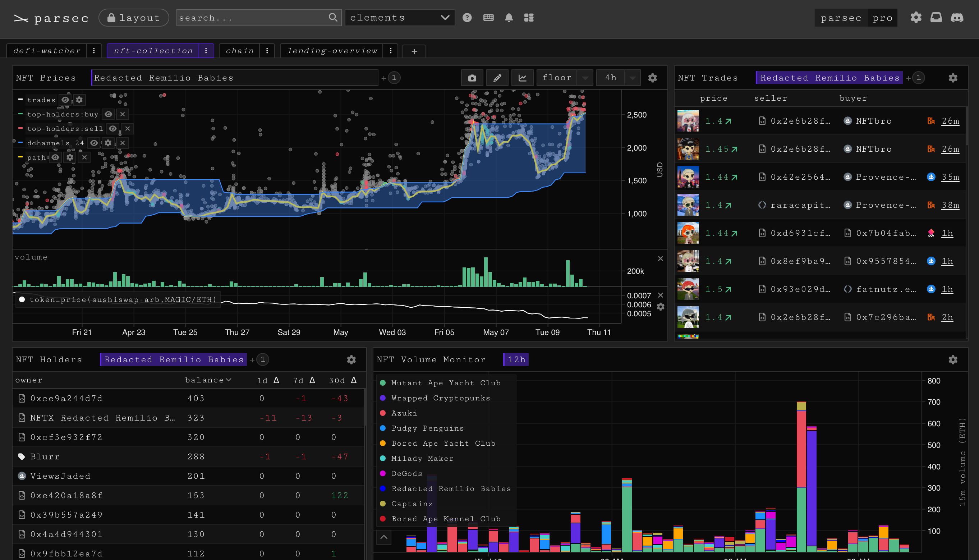Open NFT Holders panel settings gear
This screenshot has width=979, height=560.
(x=351, y=360)
